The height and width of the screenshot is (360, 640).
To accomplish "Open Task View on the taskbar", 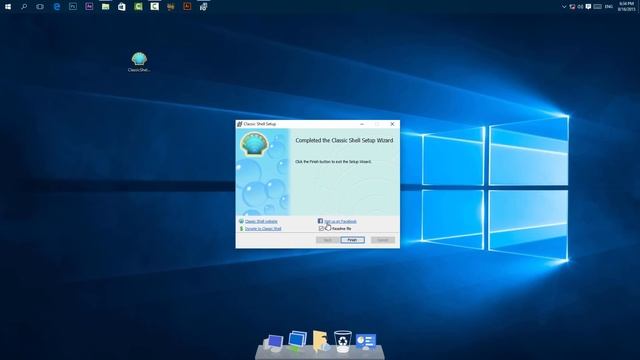I will click(x=40, y=7).
